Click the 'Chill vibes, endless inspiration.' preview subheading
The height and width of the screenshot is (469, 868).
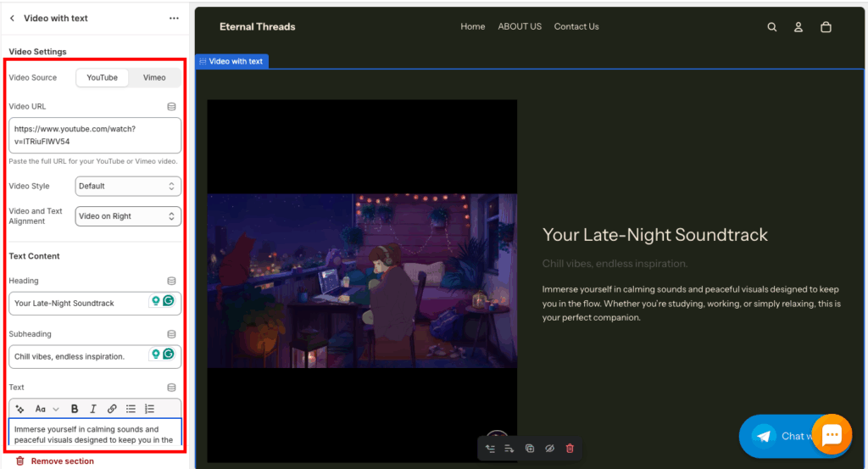point(615,264)
